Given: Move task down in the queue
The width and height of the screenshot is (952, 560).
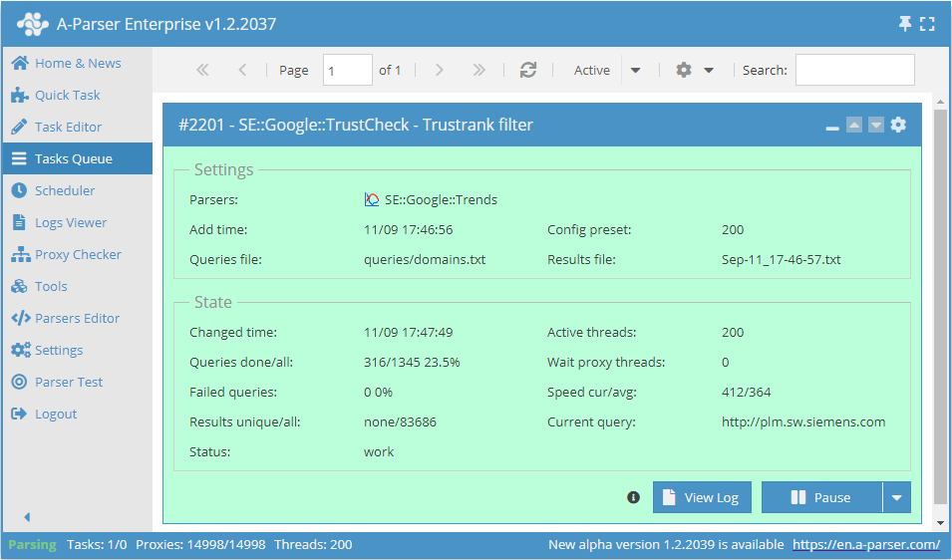Looking at the screenshot, I should (876, 125).
